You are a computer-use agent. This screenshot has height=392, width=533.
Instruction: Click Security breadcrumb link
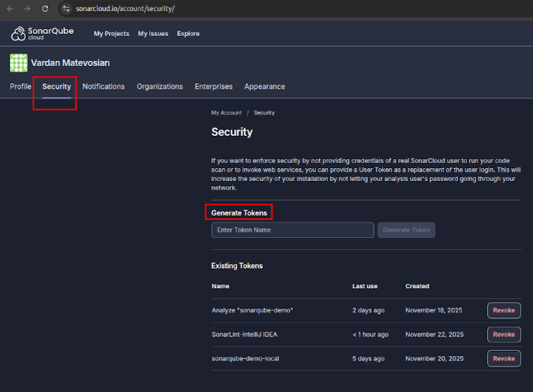pos(264,113)
